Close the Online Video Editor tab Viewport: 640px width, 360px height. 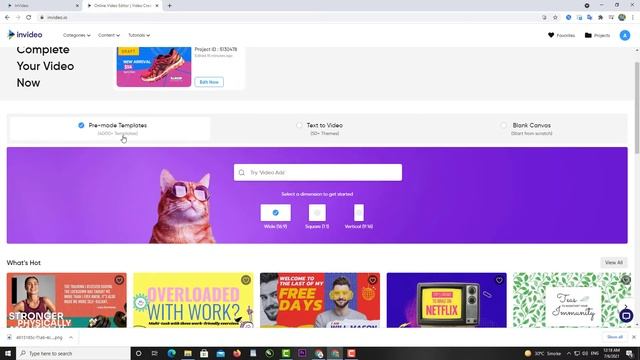(157, 6)
